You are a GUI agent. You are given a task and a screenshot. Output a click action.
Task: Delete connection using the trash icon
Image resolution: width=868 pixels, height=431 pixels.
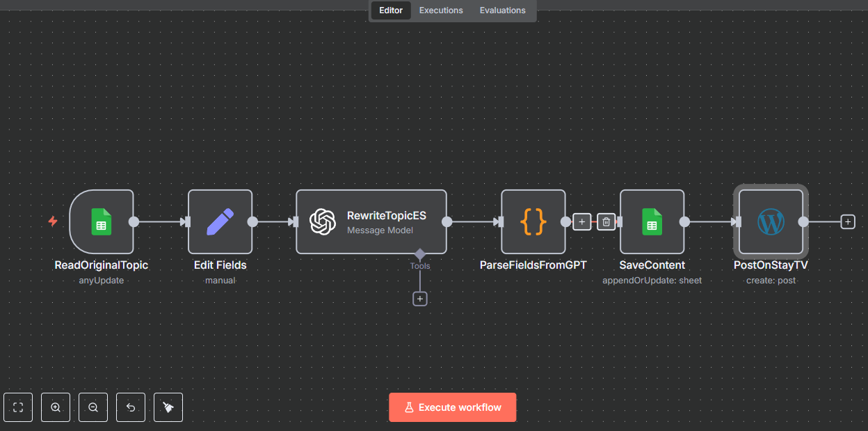(606, 222)
